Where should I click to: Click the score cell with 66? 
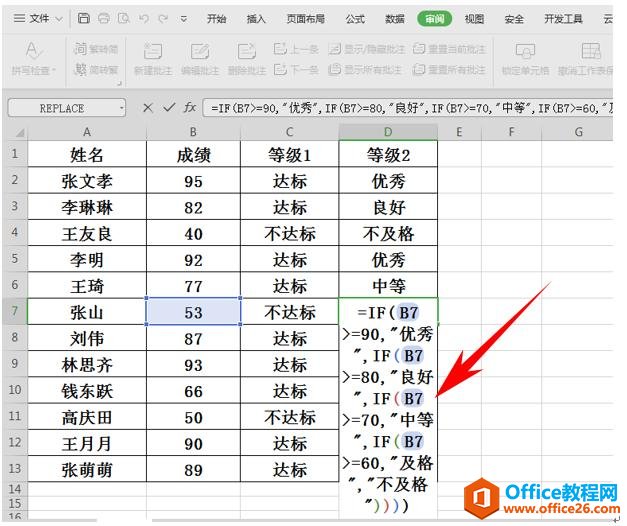pos(193,390)
